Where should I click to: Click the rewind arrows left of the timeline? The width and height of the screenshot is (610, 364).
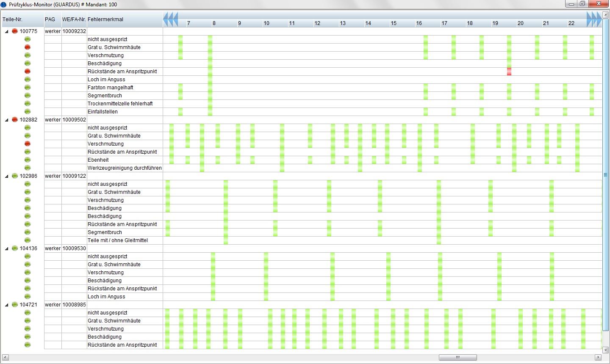click(x=170, y=19)
